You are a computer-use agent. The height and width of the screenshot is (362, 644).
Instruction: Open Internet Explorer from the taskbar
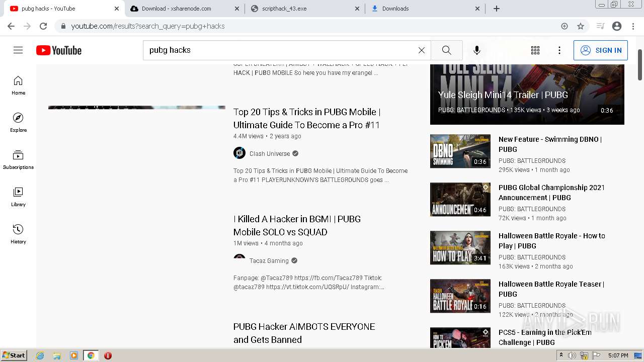40,355
